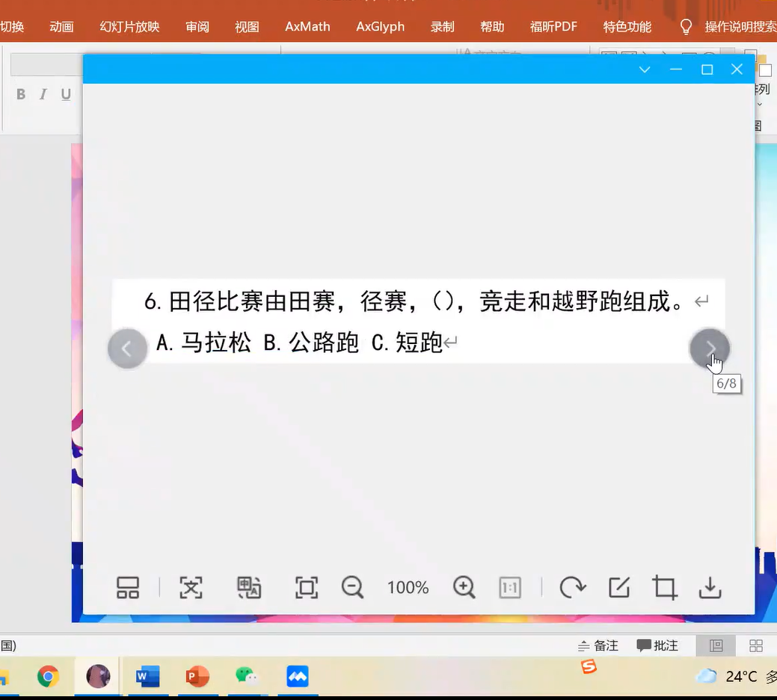Open the 审阅 ribbon tab
The width and height of the screenshot is (777, 700).
197,27
